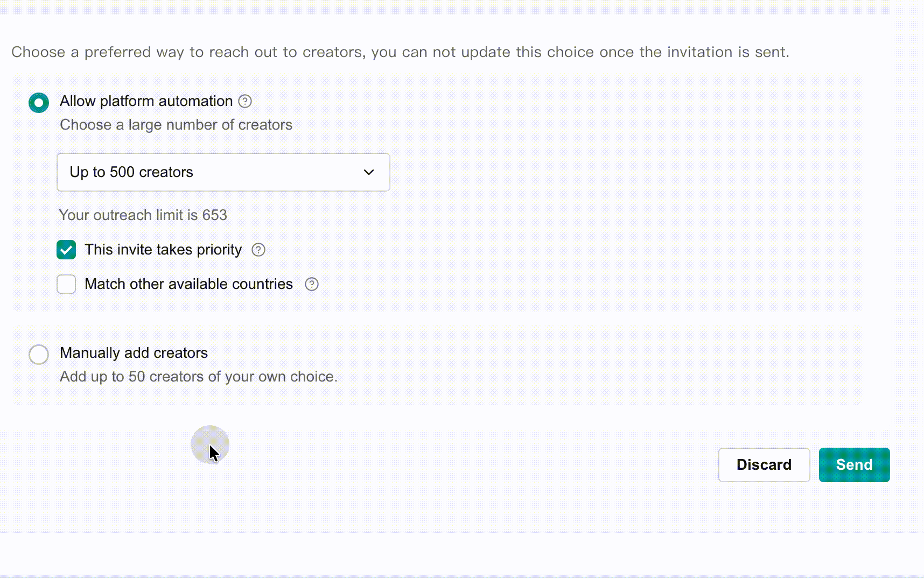Click the dropdown chevron arrow

(x=369, y=172)
